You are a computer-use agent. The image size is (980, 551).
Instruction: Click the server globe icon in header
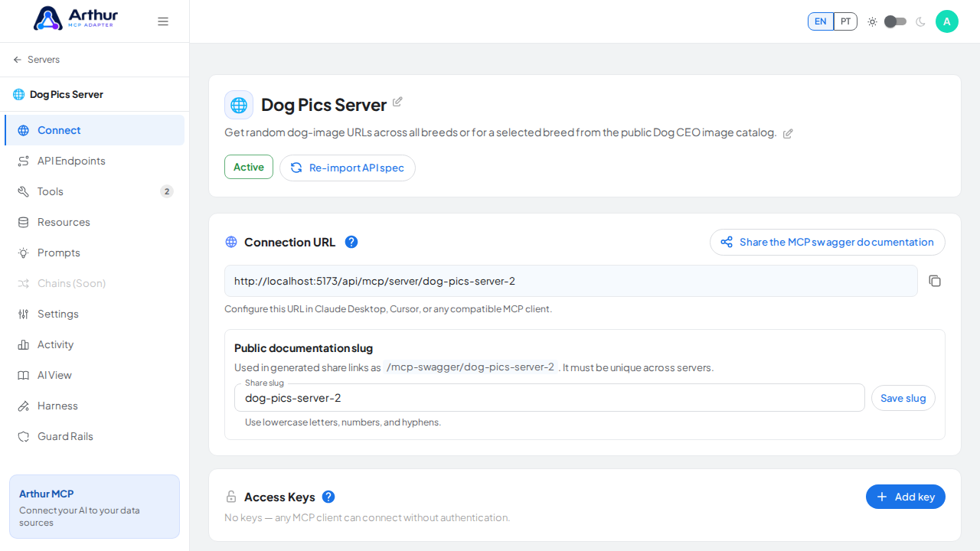239,105
